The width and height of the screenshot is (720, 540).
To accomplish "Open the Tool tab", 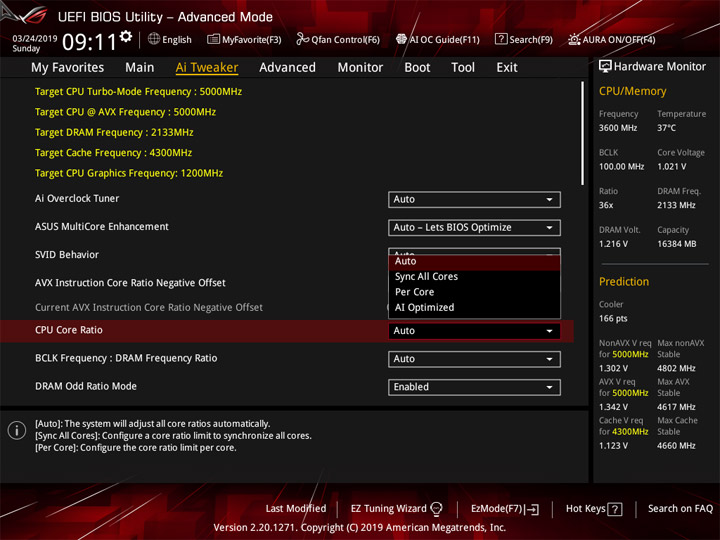I will pos(463,68).
